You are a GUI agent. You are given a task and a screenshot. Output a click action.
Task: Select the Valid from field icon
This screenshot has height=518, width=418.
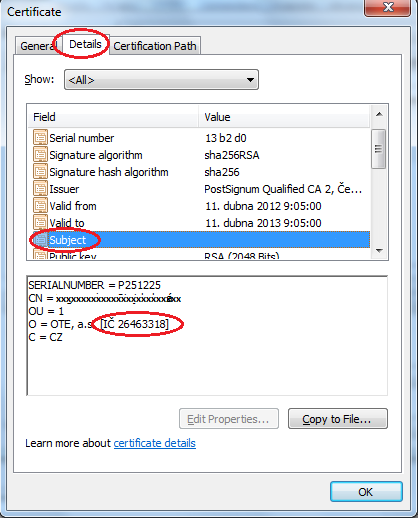[x=40, y=206]
